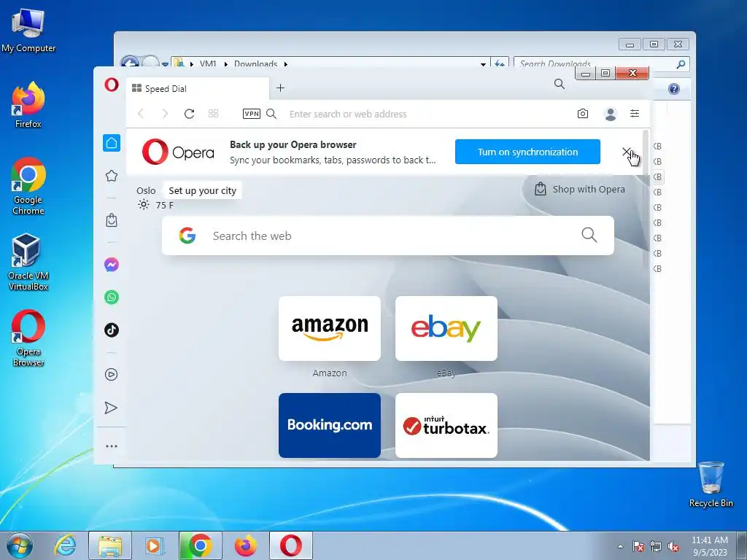This screenshot has height=560, width=747.
Task: Click the 75 F temperature reading
Action: click(x=164, y=205)
